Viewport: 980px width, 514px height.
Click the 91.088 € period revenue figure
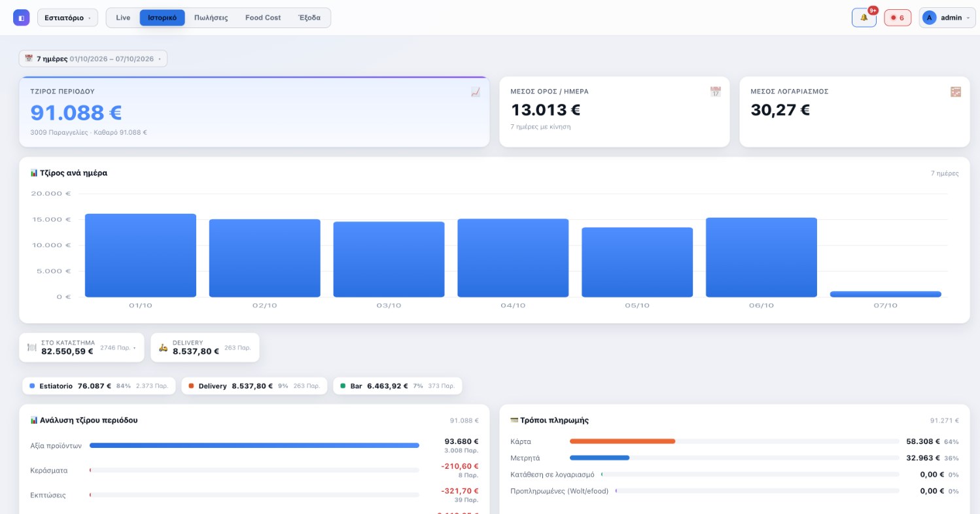point(77,112)
